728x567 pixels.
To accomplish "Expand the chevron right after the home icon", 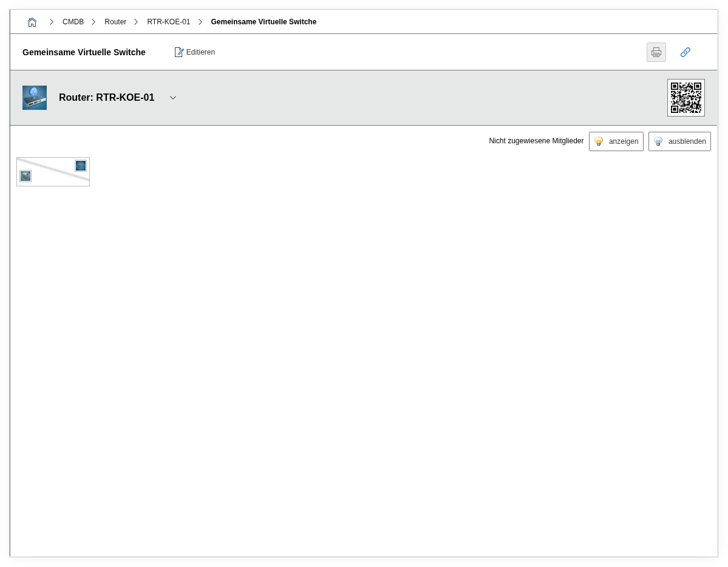I will [x=52, y=22].
